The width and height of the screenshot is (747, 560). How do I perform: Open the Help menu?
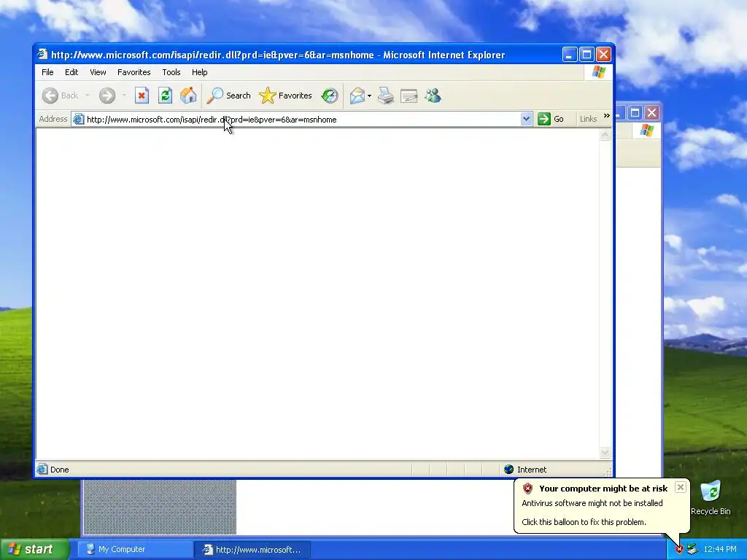(200, 72)
